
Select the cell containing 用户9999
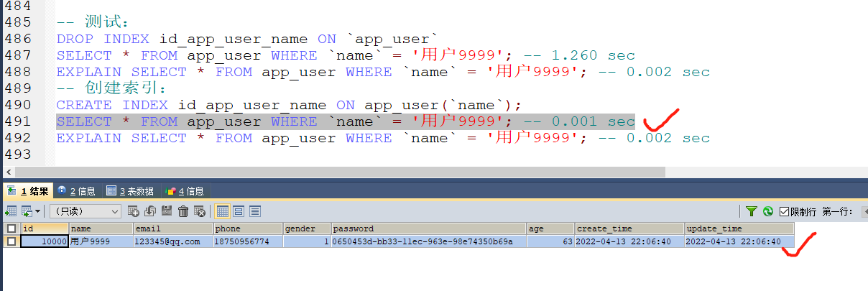point(101,241)
